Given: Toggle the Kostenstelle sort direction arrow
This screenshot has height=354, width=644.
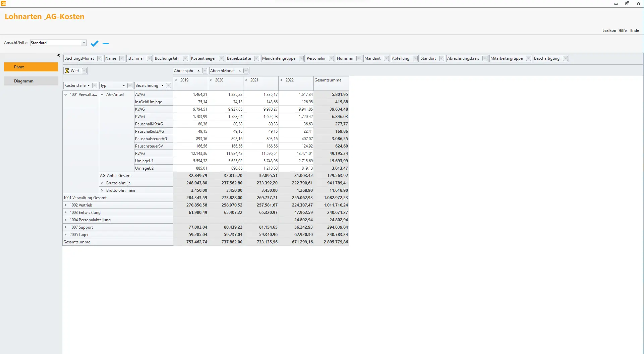Looking at the screenshot, I should coord(89,85).
